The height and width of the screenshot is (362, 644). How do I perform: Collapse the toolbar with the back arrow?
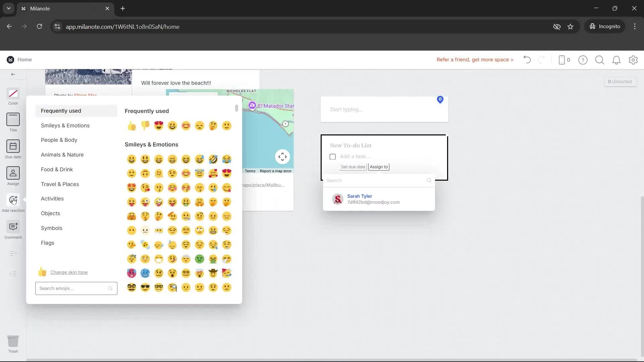[x=13, y=74]
